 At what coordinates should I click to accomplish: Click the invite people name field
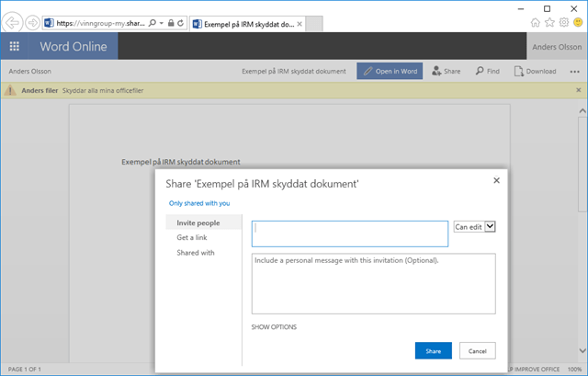349,234
